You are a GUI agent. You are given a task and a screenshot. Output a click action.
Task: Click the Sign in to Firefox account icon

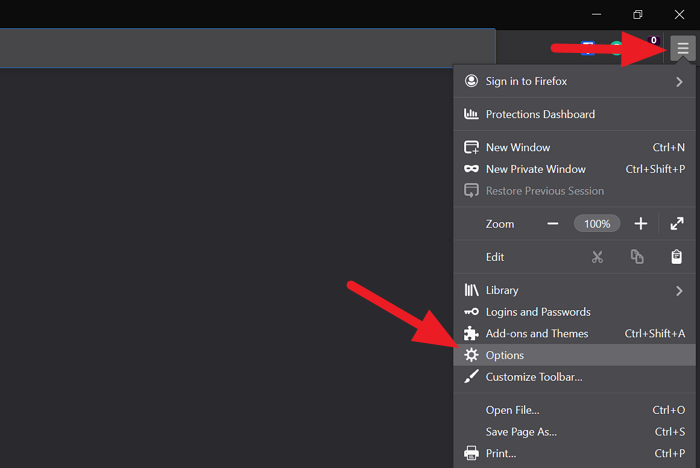[471, 81]
